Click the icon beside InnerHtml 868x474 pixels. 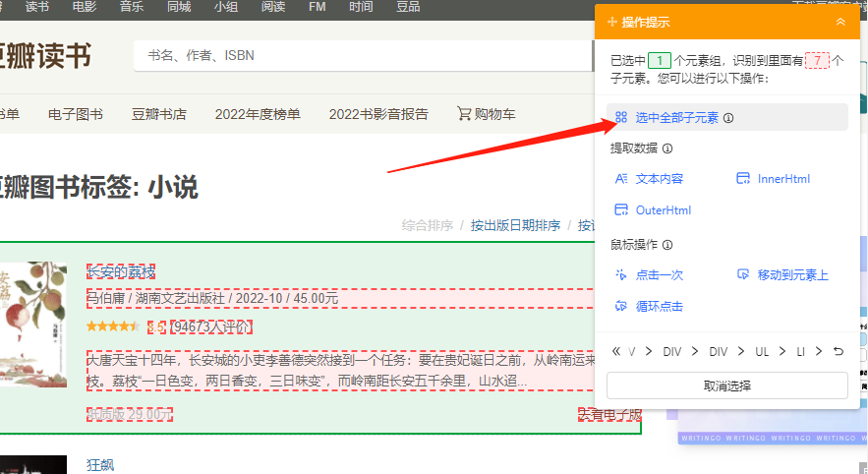click(743, 178)
